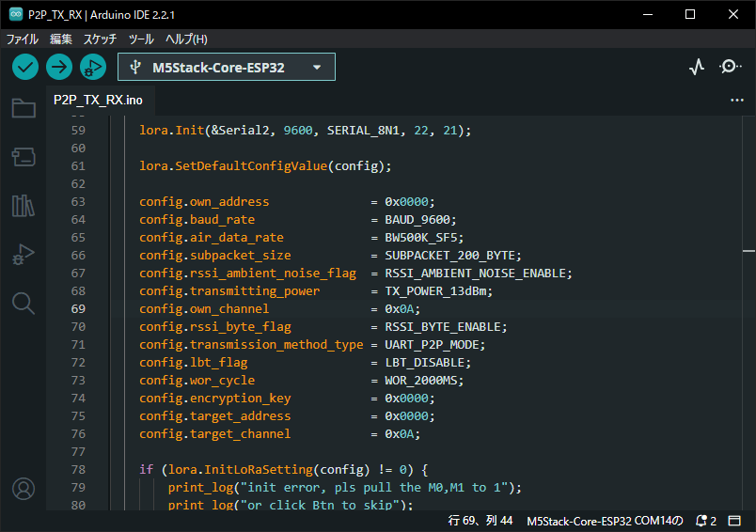Open the Boards Manager sidebar icon

[24, 157]
